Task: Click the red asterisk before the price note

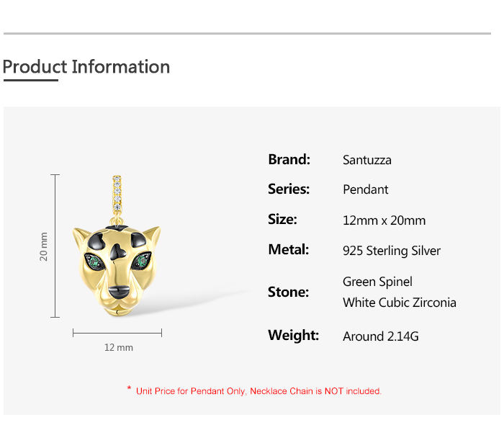Action: (129, 390)
